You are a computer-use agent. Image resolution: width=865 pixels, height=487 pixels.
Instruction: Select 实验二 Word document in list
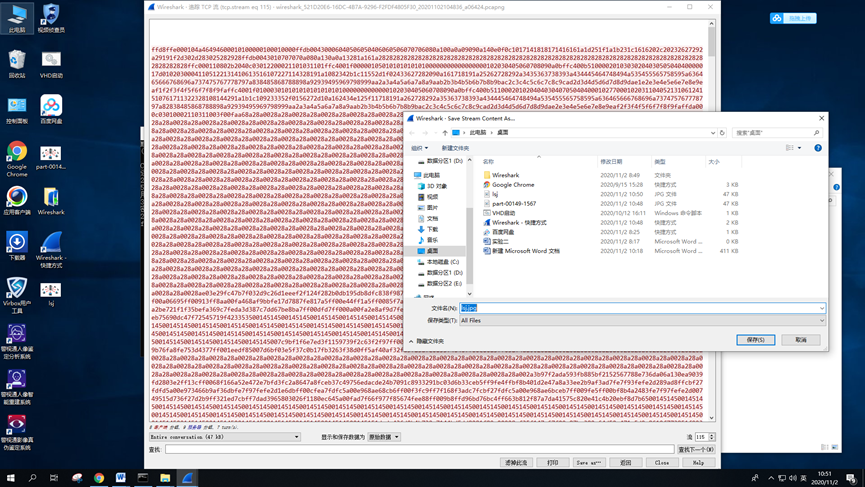(x=500, y=241)
